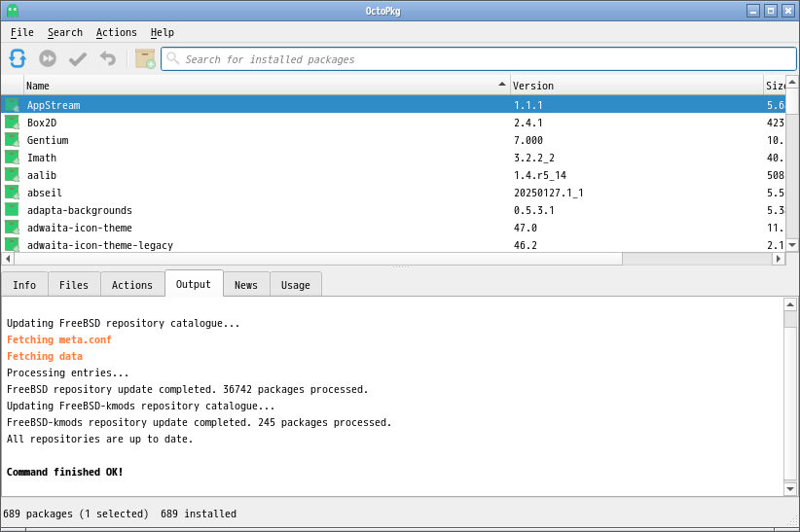Click package list scroll up arrow
Viewport: 800px width, 532px height.
tap(792, 82)
